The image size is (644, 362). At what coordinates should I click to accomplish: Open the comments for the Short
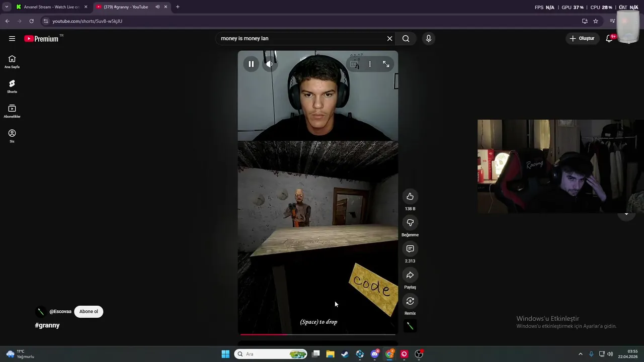[x=410, y=248]
